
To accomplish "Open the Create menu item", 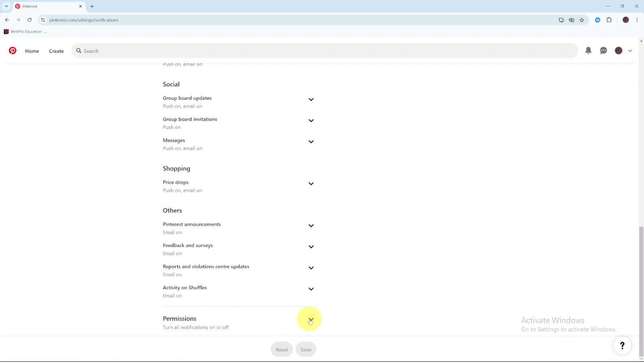I will (56, 51).
